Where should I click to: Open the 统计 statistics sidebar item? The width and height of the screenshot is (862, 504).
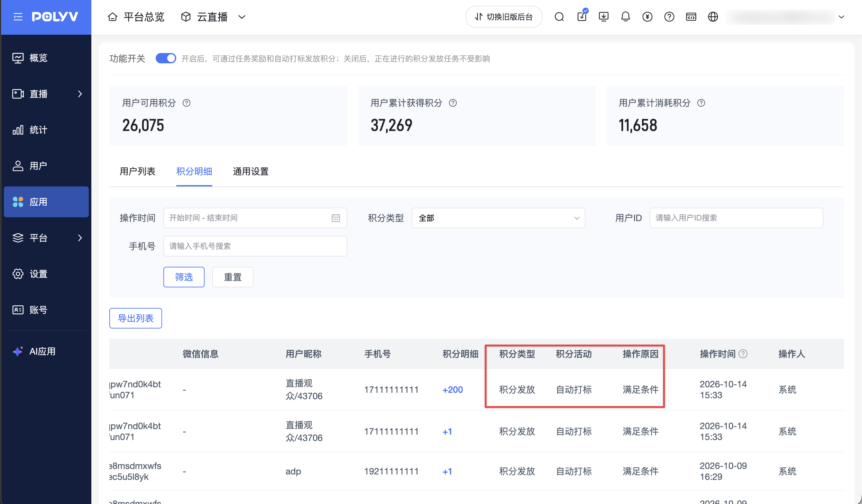coord(46,130)
